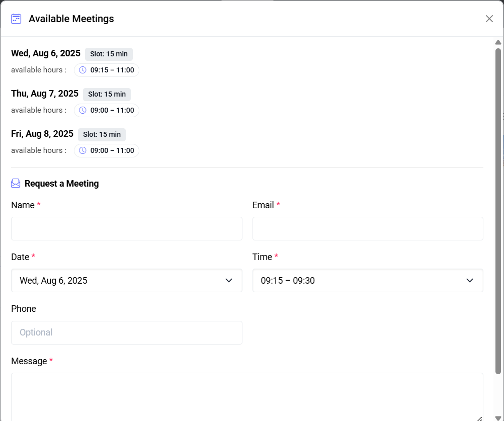This screenshot has height=421, width=504.
Task: Click the scrollbar up arrow
Action: 499,42
